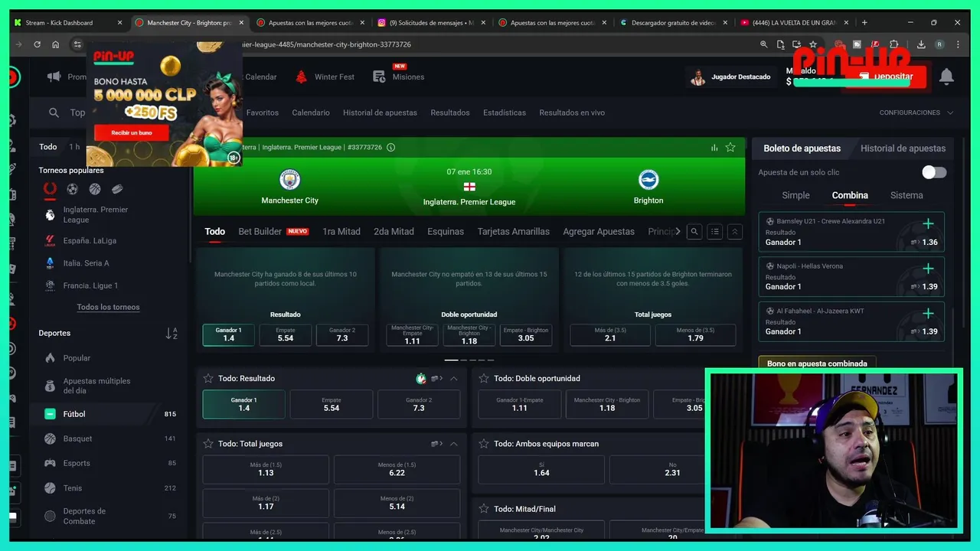
Task: Open Resultados link in top navigation
Action: pyautogui.click(x=450, y=112)
